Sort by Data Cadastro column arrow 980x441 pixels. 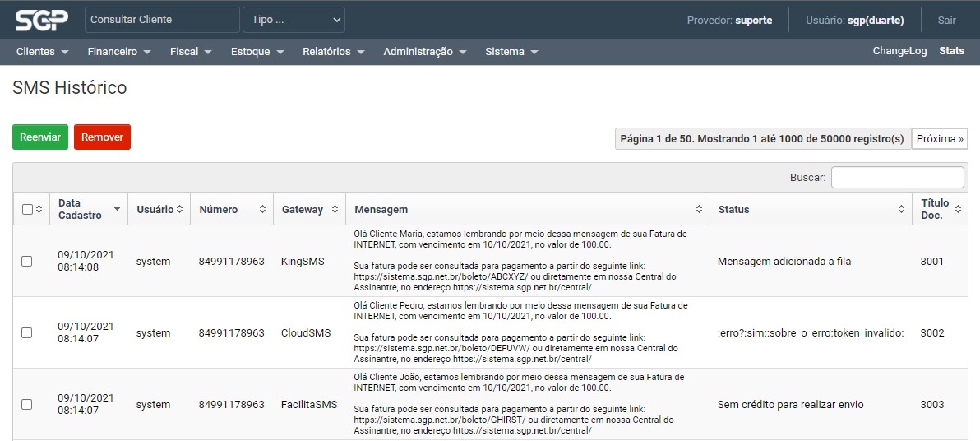pyautogui.click(x=117, y=210)
